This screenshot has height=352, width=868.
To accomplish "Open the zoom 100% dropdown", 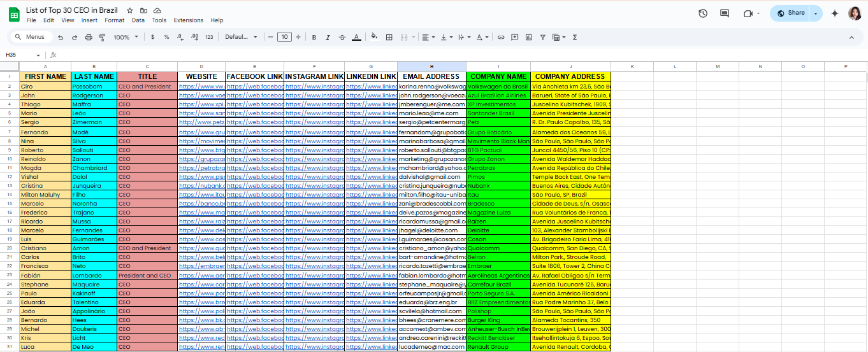I will (x=126, y=38).
